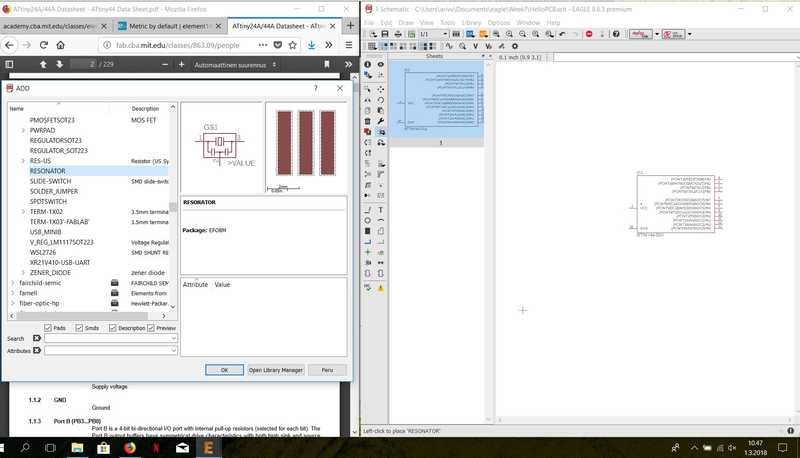Bookmark page with the star icon
The width and height of the screenshot is (800, 458).
[292, 45]
